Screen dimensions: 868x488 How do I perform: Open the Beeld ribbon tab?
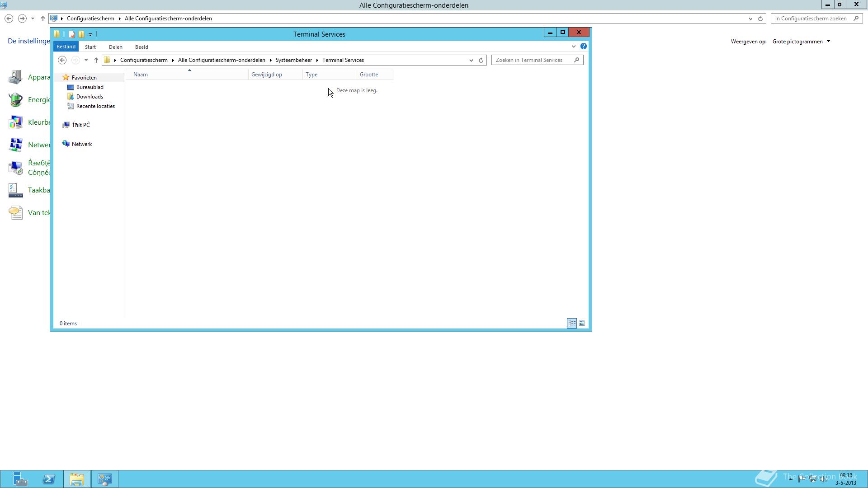142,47
